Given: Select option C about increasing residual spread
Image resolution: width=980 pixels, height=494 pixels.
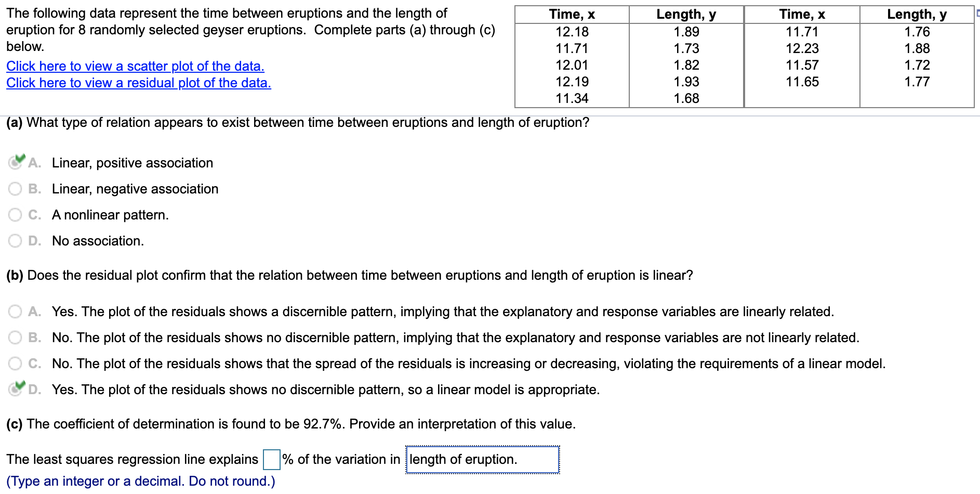Looking at the screenshot, I should tap(15, 363).
